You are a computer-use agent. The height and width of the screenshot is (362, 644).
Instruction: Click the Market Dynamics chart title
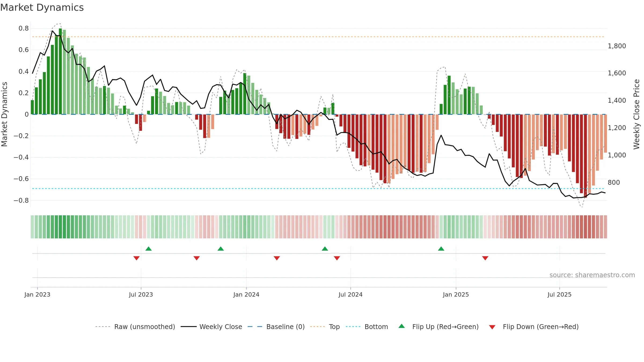tap(42, 8)
